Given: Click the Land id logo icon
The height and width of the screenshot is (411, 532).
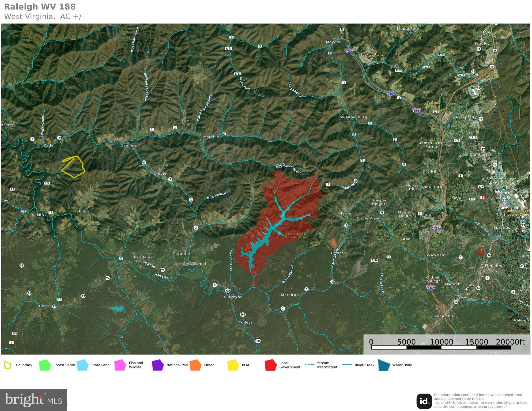Looking at the screenshot, I should coord(424,401).
